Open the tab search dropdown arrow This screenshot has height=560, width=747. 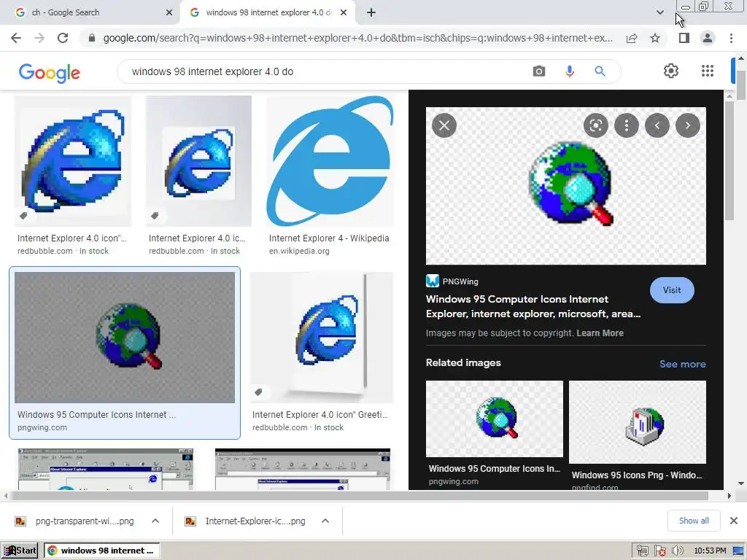point(659,12)
